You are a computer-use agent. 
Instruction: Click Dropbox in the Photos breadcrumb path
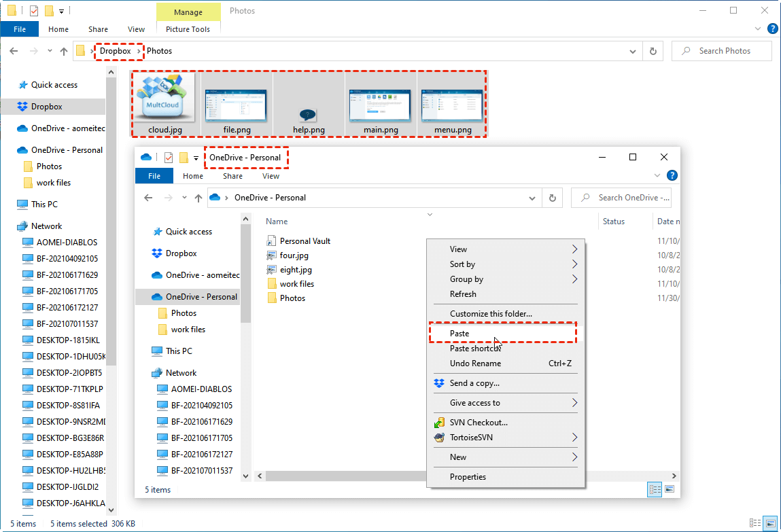click(115, 51)
